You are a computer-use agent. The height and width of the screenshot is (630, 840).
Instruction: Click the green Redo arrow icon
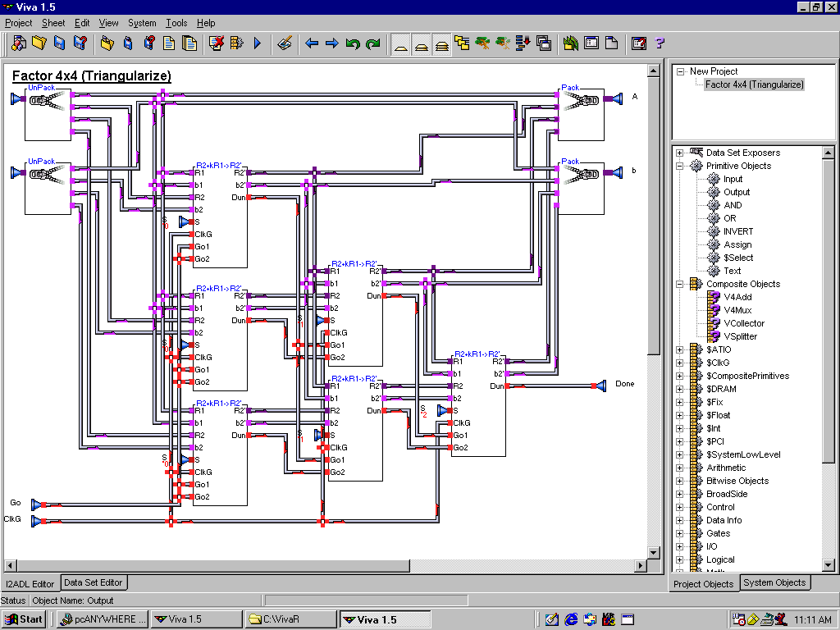[x=372, y=43]
